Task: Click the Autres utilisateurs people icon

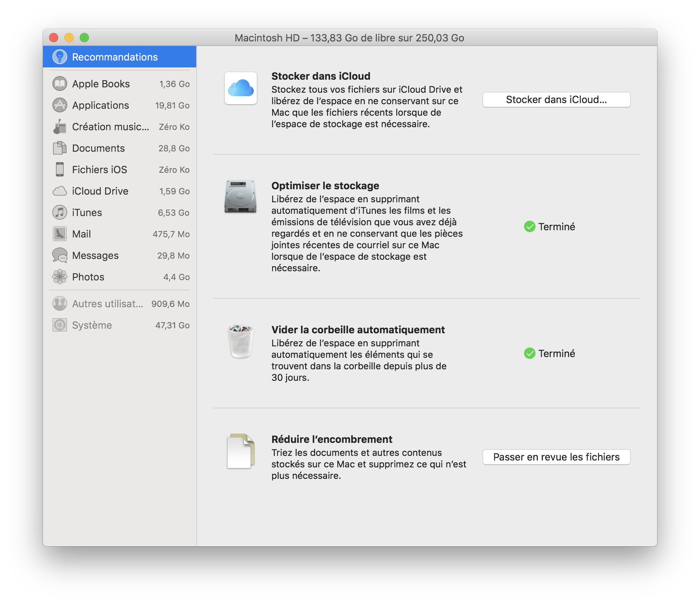Action: tap(60, 304)
